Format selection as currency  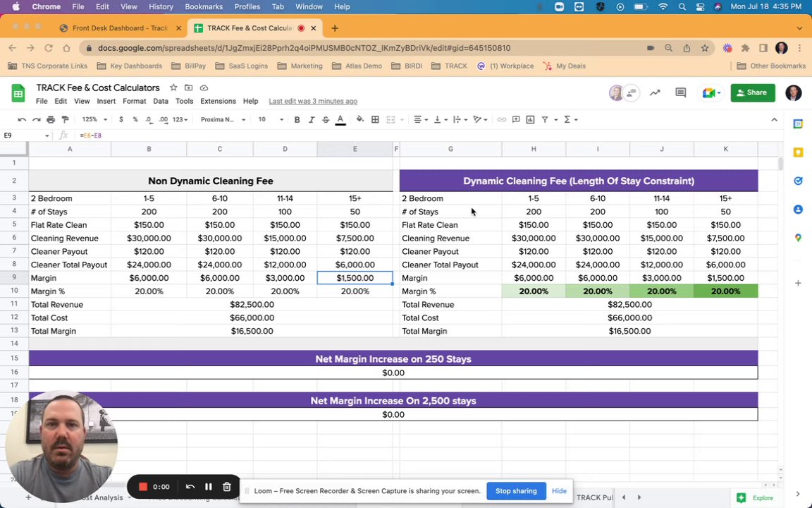click(121, 120)
